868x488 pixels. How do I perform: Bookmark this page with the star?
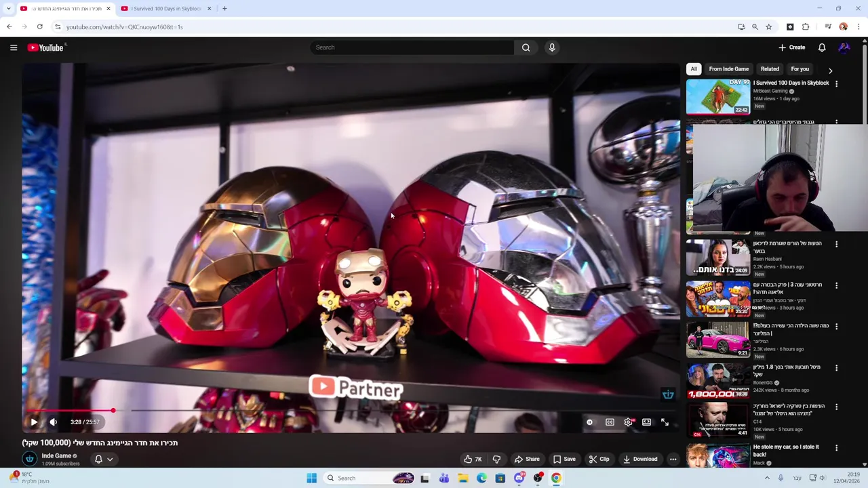[768, 27]
